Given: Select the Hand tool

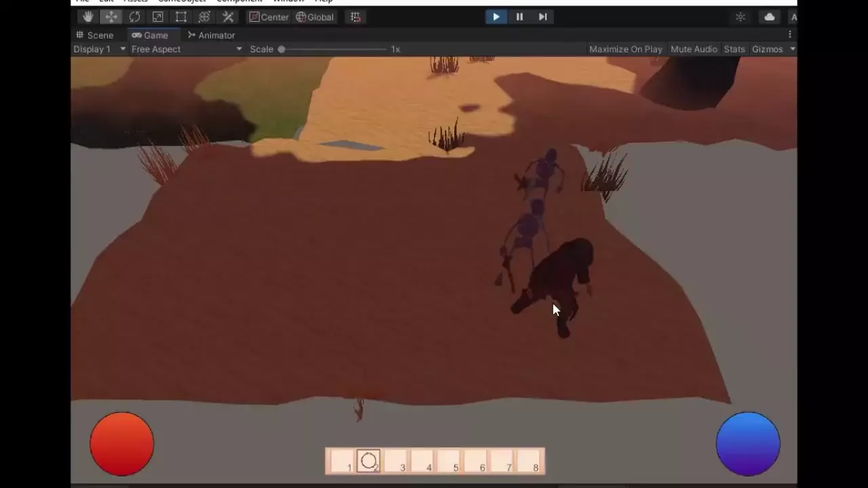Looking at the screenshot, I should click(x=87, y=17).
